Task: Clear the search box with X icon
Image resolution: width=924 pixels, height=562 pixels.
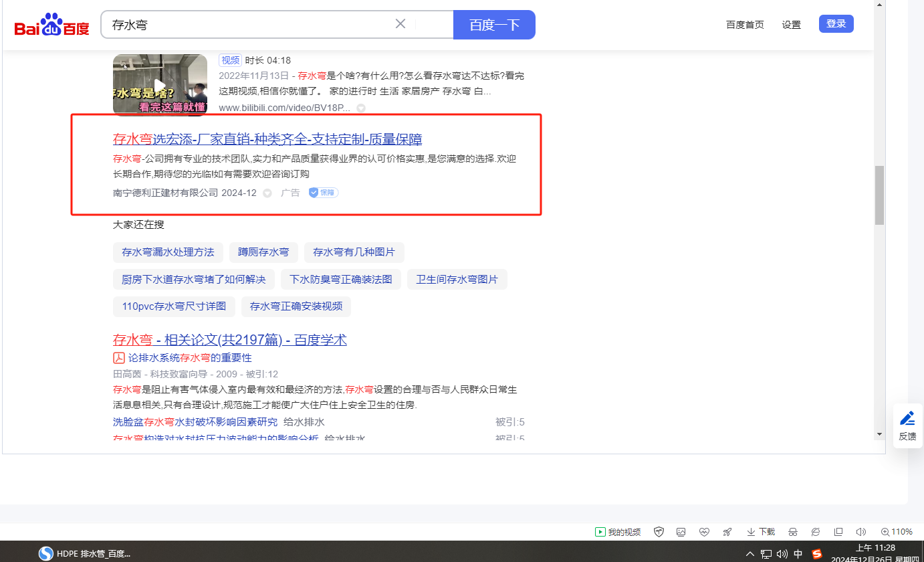Action: pyautogui.click(x=400, y=24)
